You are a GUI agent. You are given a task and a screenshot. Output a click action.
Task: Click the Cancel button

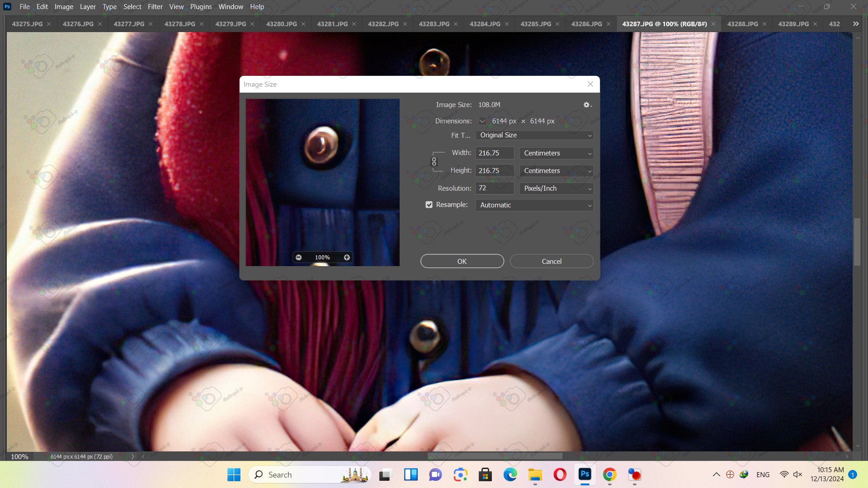pos(552,261)
